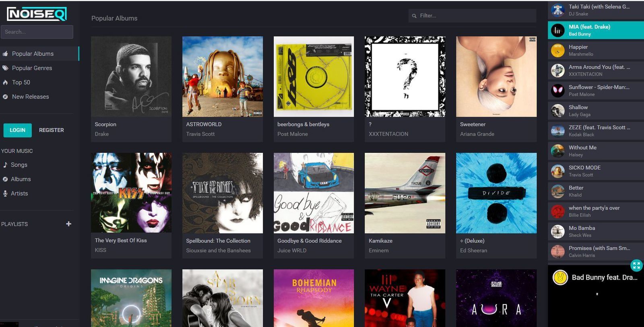Screen dimensions: 644x327
Task: Open the ASTROWORLD album cover
Action: (223, 76)
